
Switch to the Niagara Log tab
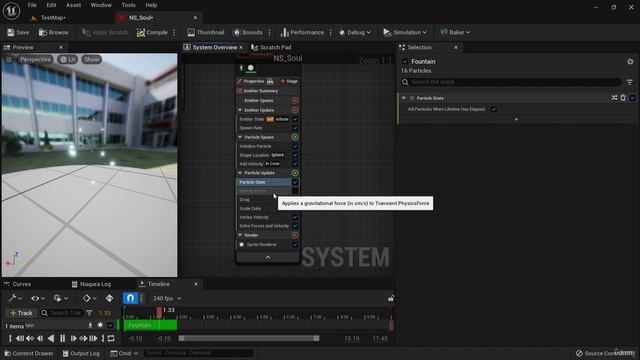tap(91, 284)
